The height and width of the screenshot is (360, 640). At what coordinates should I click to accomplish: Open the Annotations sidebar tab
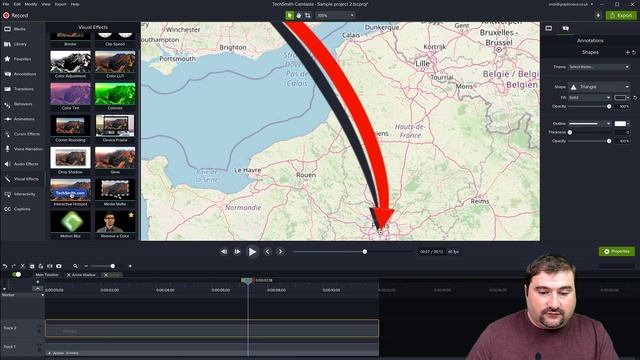(x=20, y=74)
